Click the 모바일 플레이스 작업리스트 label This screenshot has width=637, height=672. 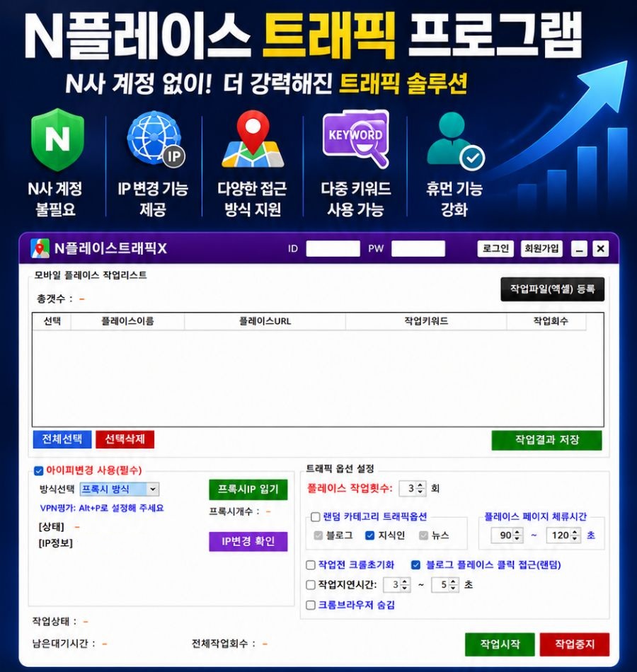pyautogui.click(x=90, y=276)
